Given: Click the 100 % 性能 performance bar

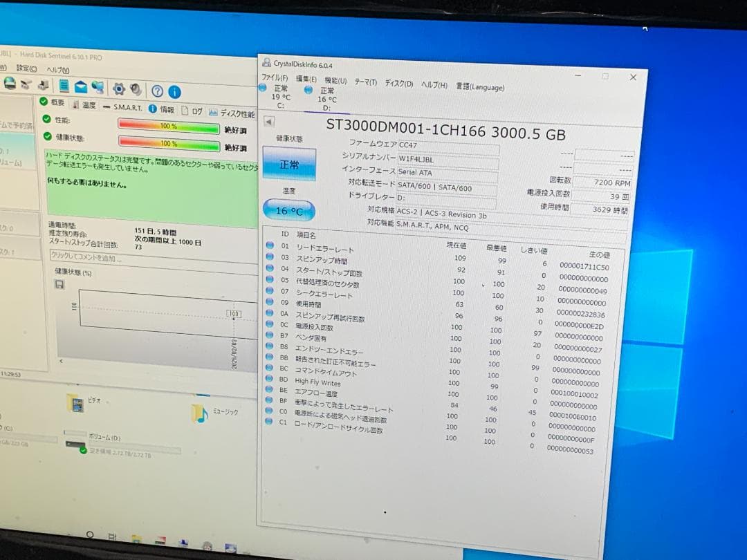Looking at the screenshot, I should [x=168, y=127].
